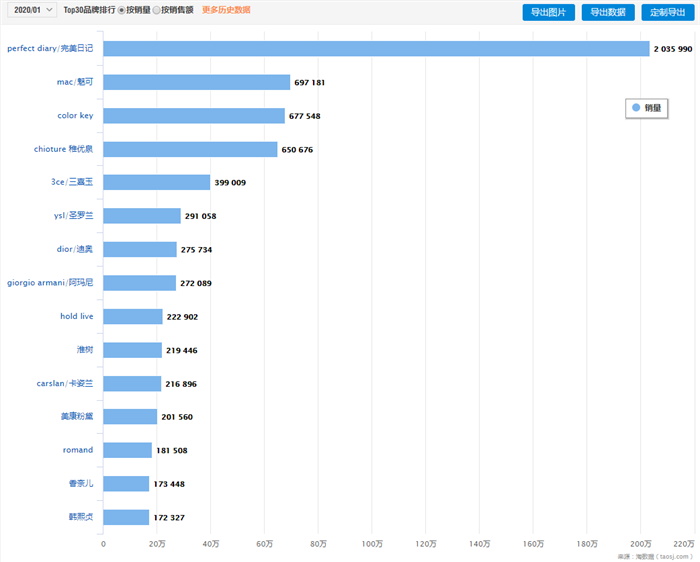Screen dimensions: 700x562
Task: Click the romand brand label
Action: pyautogui.click(x=78, y=450)
